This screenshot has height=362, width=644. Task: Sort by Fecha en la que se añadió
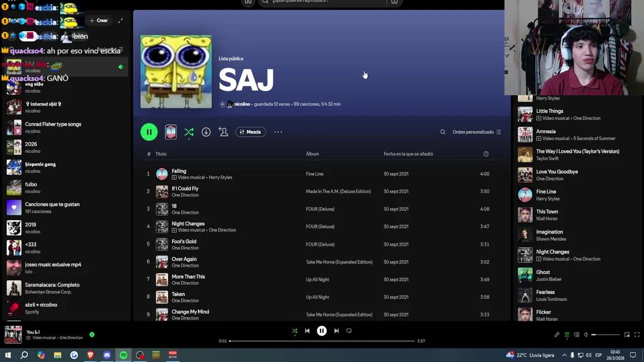pyautogui.click(x=408, y=154)
